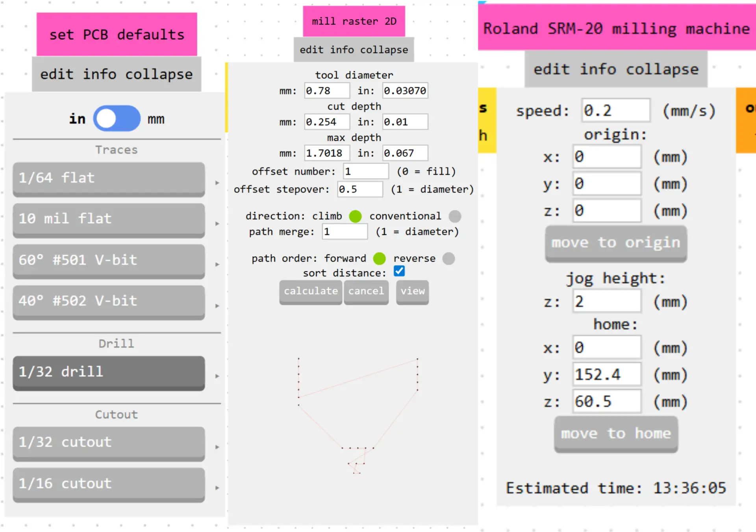Click the speed input field
This screenshot has height=532, width=756.
(x=615, y=111)
